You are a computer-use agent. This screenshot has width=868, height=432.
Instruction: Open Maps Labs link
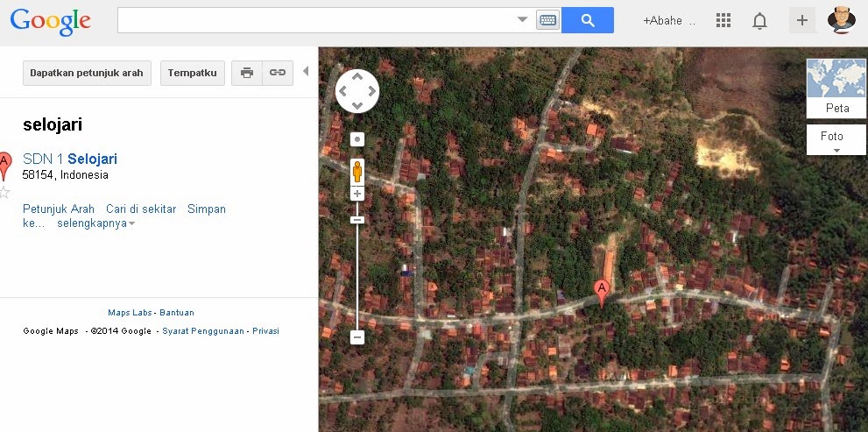130,312
